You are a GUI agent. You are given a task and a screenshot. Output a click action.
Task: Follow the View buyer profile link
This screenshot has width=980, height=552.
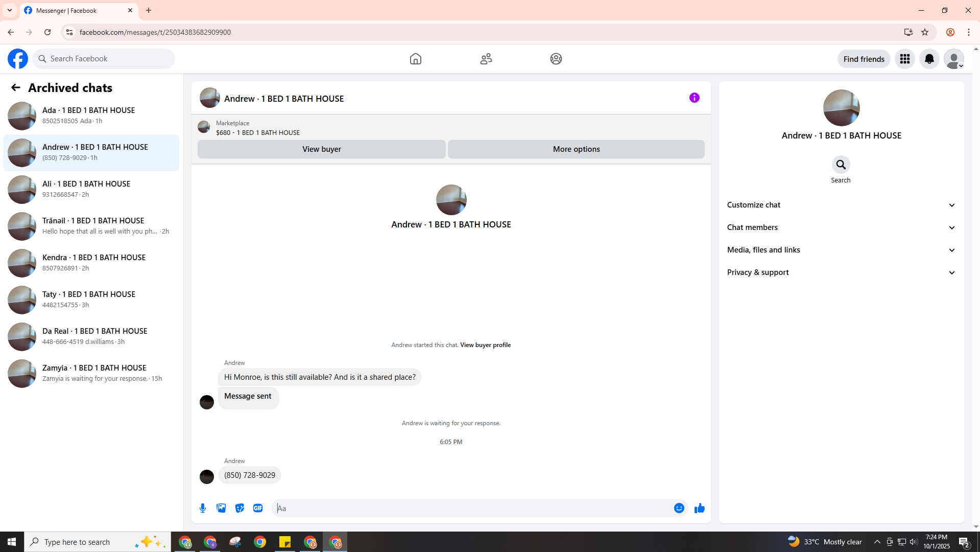(485, 345)
